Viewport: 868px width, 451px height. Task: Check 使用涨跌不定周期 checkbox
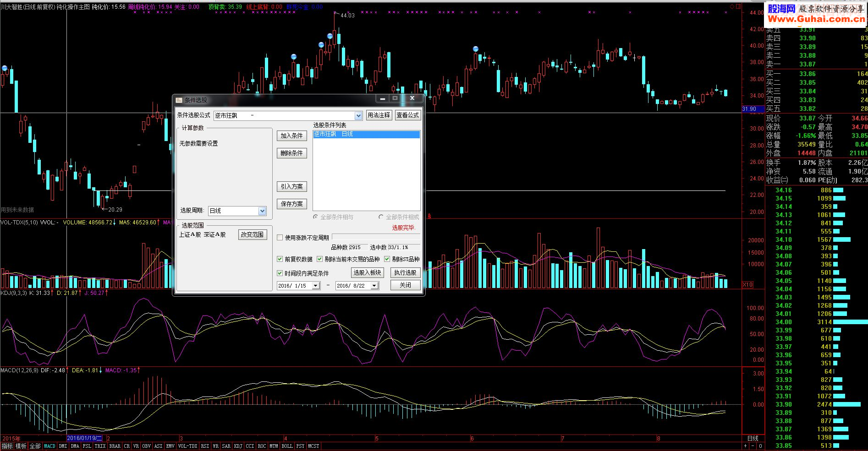point(280,238)
